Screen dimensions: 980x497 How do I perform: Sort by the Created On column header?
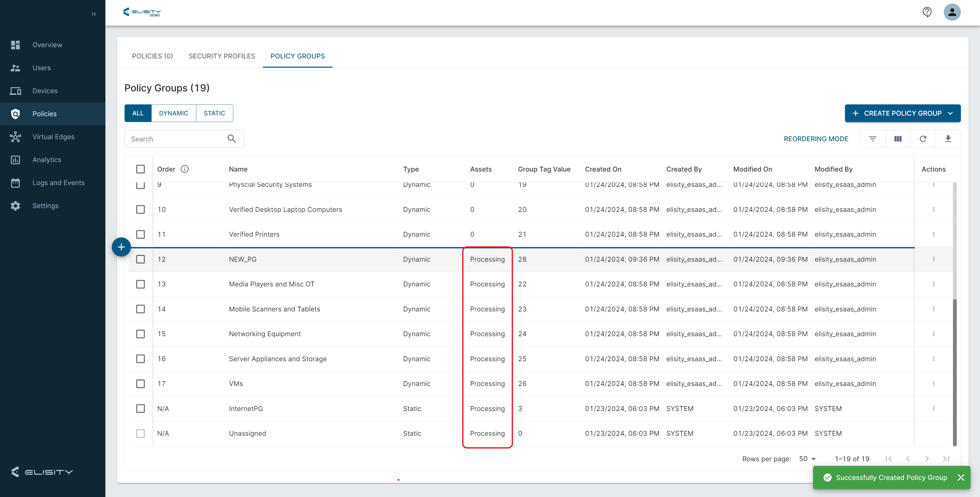603,169
